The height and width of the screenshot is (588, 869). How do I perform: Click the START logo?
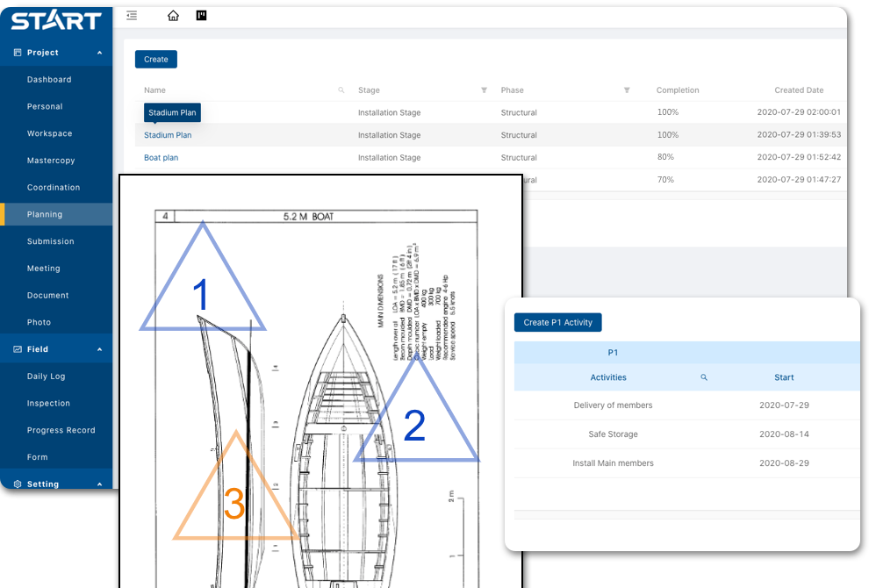pyautogui.click(x=56, y=20)
